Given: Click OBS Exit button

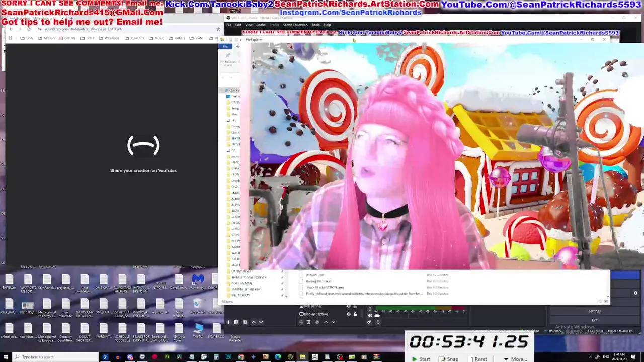Looking at the screenshot, I should point(594,320).
